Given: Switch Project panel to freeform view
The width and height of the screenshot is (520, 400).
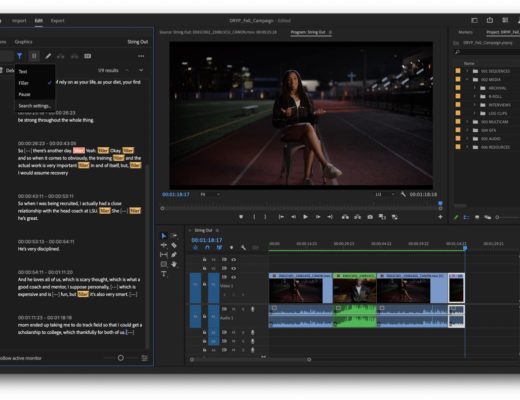Looking at the screenshot, I should click(x=487, y=217).
